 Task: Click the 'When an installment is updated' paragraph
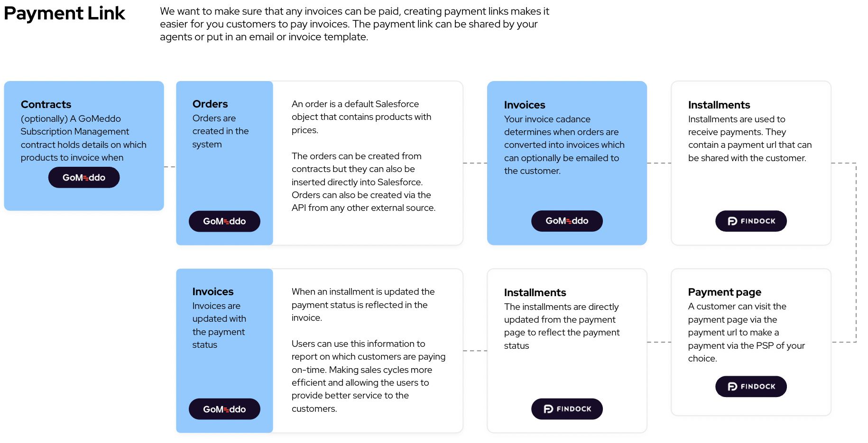[363, 305]
